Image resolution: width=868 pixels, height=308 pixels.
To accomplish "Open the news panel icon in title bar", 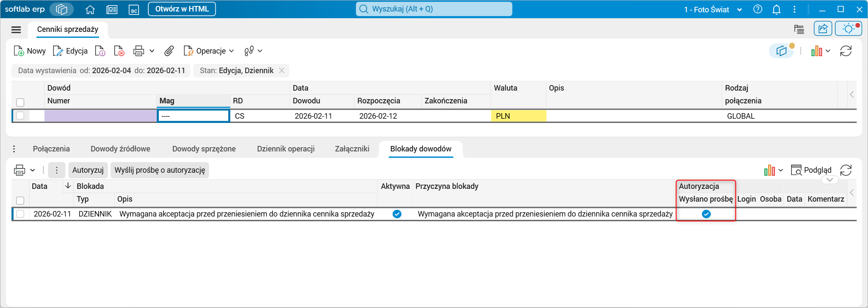I will 112,9.
